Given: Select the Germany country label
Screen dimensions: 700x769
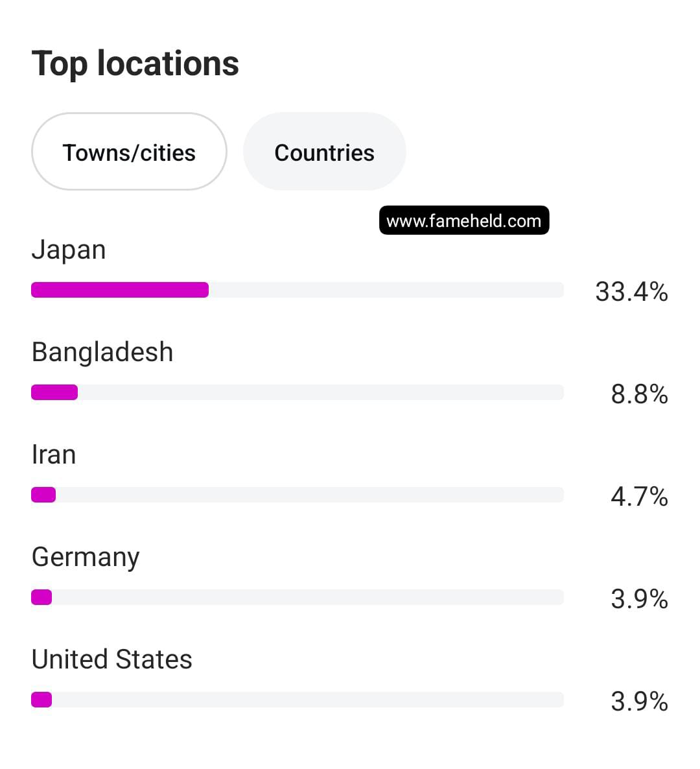Looking at the screenshot, I should (86, 557).
